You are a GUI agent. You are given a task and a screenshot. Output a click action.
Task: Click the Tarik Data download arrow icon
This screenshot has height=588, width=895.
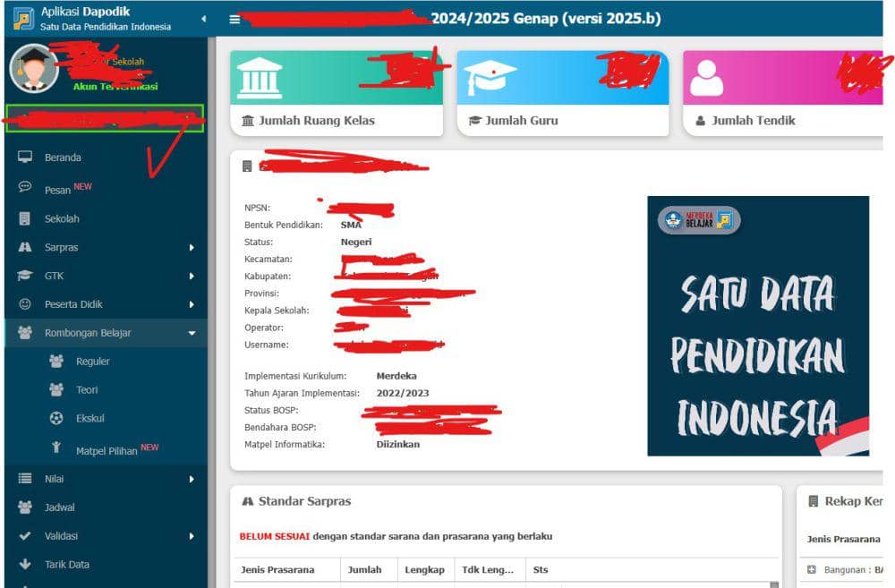(25, 564)
